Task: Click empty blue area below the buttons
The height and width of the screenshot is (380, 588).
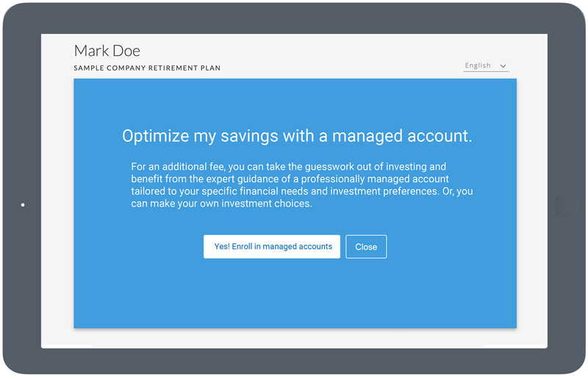Action: tap(295, 295)
